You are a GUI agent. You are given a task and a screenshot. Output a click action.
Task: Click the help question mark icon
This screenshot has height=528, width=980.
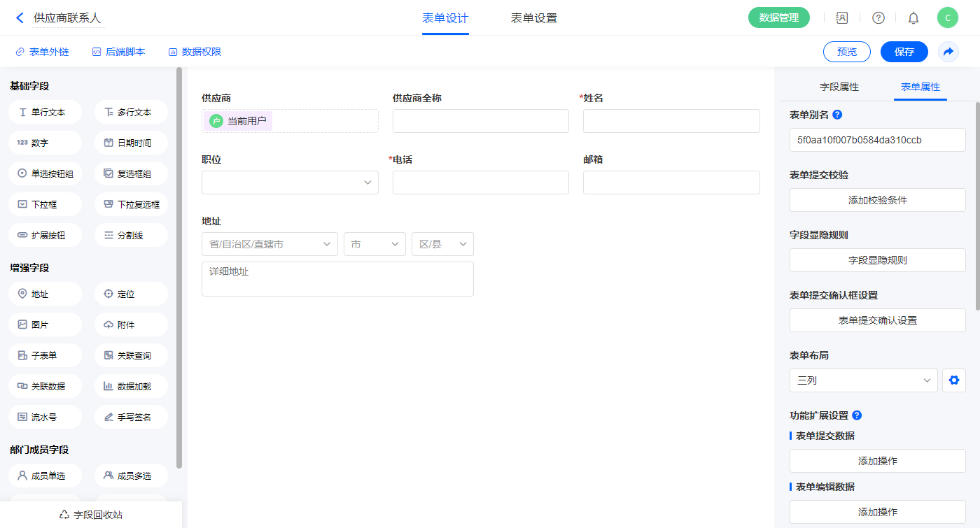click(x=878, y=18)
